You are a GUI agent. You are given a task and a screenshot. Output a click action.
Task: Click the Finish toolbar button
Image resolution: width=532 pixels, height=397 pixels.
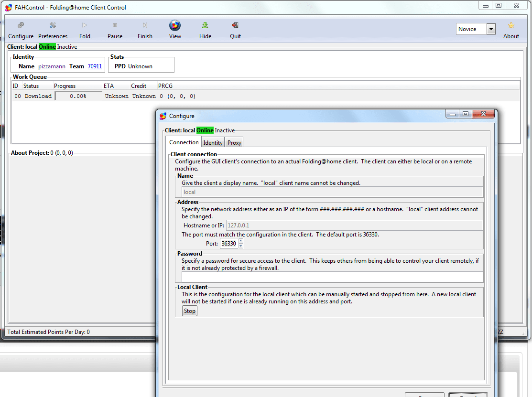click(145, 30)
